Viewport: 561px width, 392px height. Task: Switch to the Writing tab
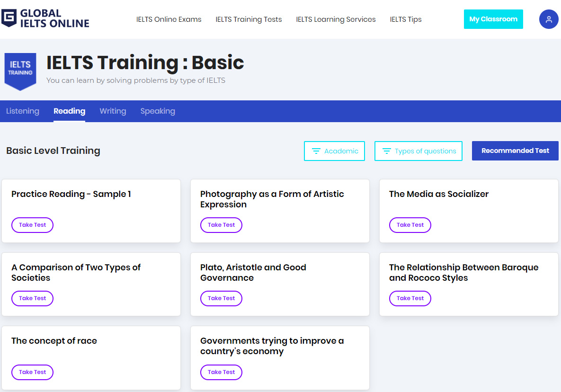[x=113, y=111]
